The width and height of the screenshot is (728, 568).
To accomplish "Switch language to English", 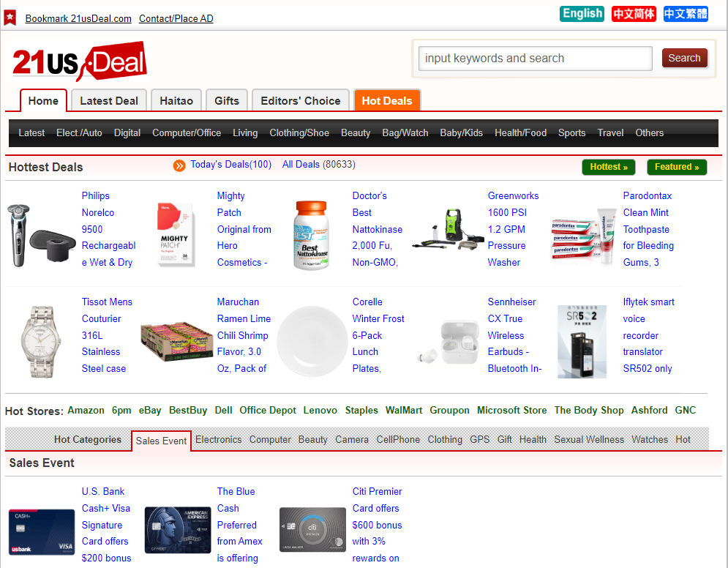I will pos(582,14).
